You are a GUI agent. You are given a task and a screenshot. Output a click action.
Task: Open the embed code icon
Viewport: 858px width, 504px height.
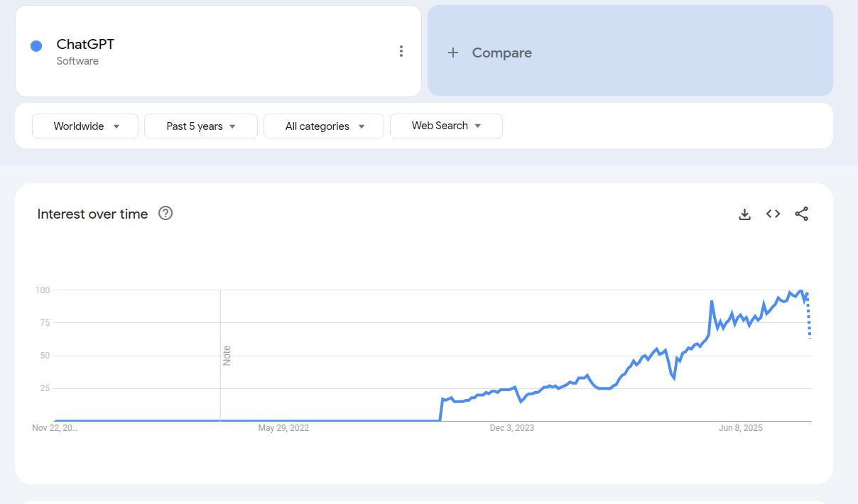pos(773,214)
